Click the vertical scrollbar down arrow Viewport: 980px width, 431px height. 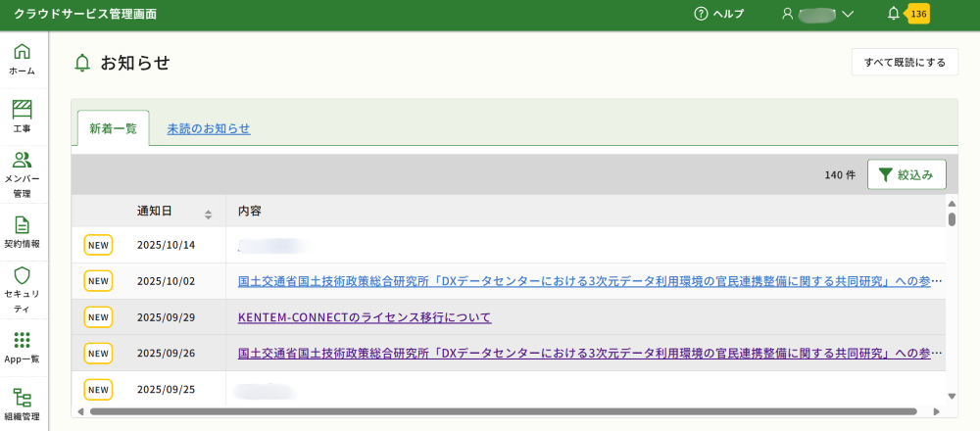951,397
